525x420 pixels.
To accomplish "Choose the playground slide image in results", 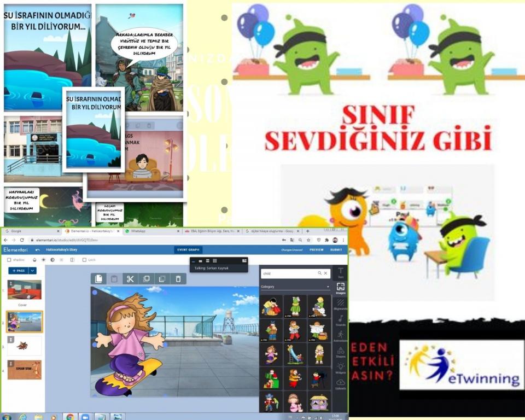I will (295, 354).
